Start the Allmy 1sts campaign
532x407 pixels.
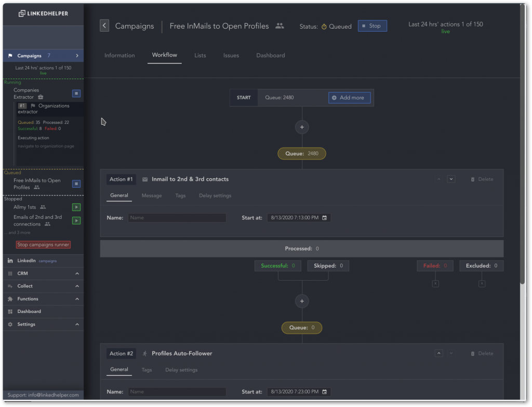pos(76,207)
